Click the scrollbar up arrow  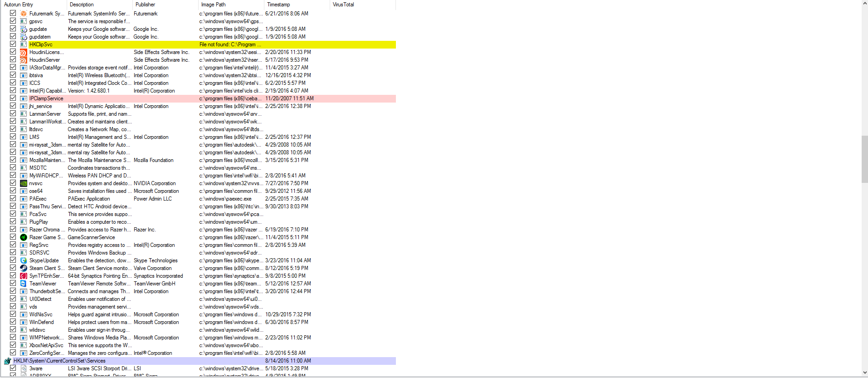(x=864, y=4)
